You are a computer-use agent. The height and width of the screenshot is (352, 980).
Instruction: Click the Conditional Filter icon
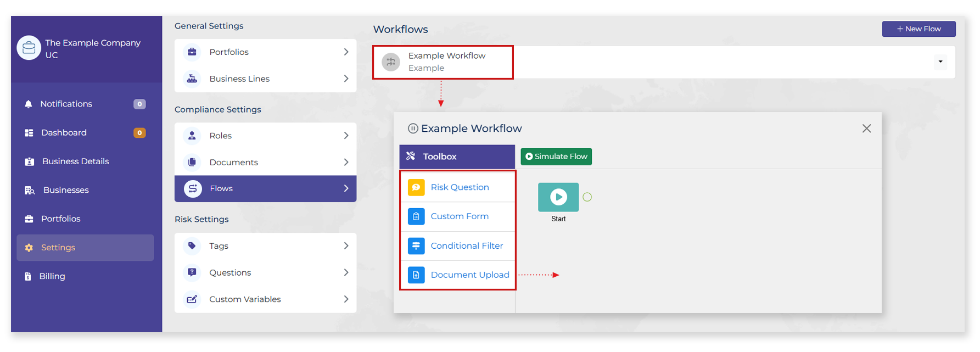[416, 246]
